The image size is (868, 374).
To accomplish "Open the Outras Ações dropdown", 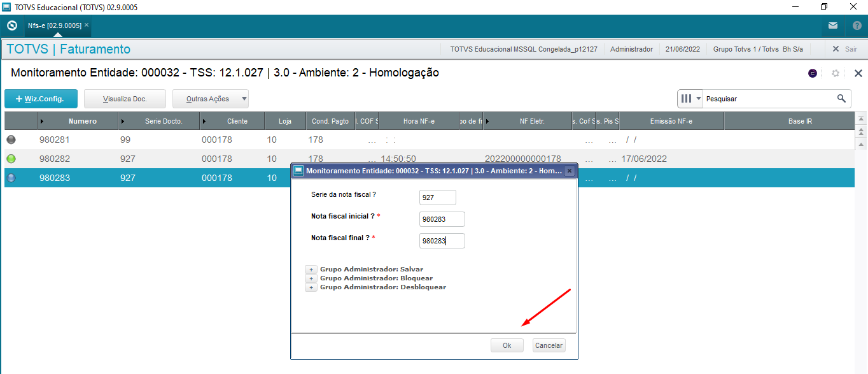I will [211, 99].
